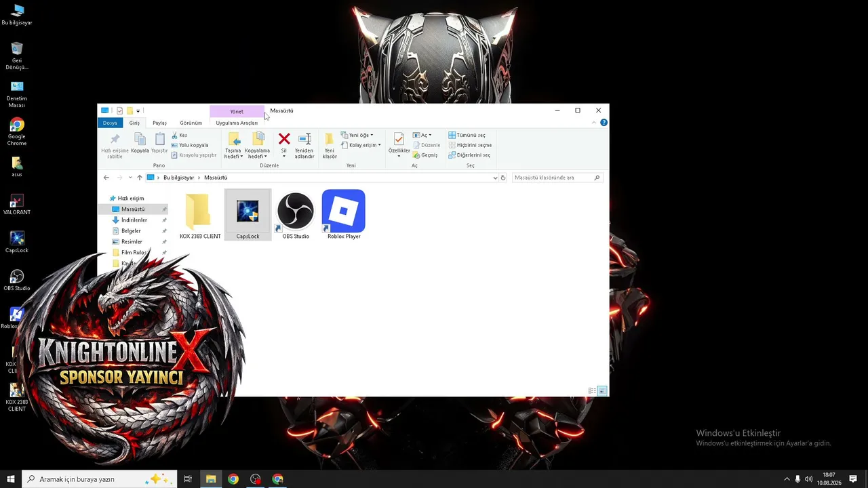Click the taskbar volume speaker icon

click(809, 479)
